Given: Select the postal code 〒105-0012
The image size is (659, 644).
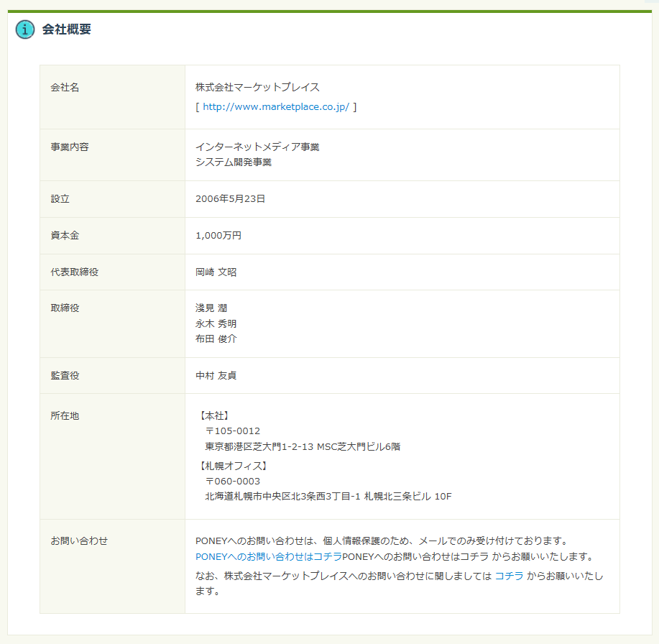Looking at the screenshot, I should (232, 431).
